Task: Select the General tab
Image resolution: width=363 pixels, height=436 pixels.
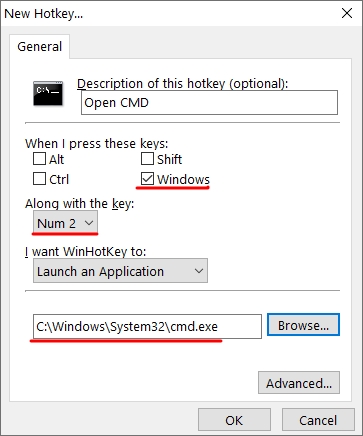Action: [40, 47]
